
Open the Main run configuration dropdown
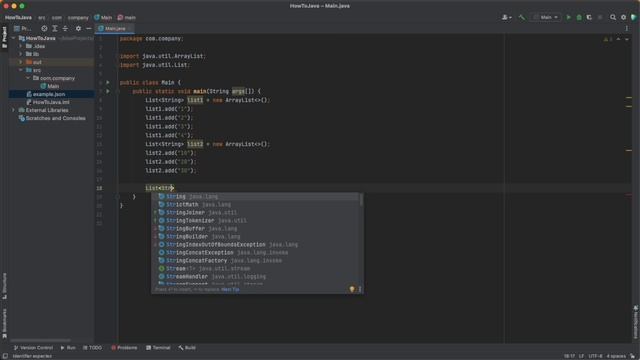546,18
